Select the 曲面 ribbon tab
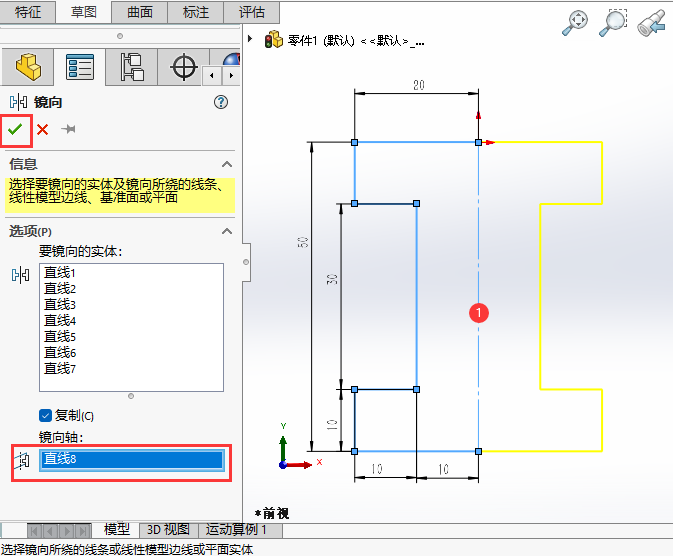Viewport: 673px width, 556px height. [139, 12]
